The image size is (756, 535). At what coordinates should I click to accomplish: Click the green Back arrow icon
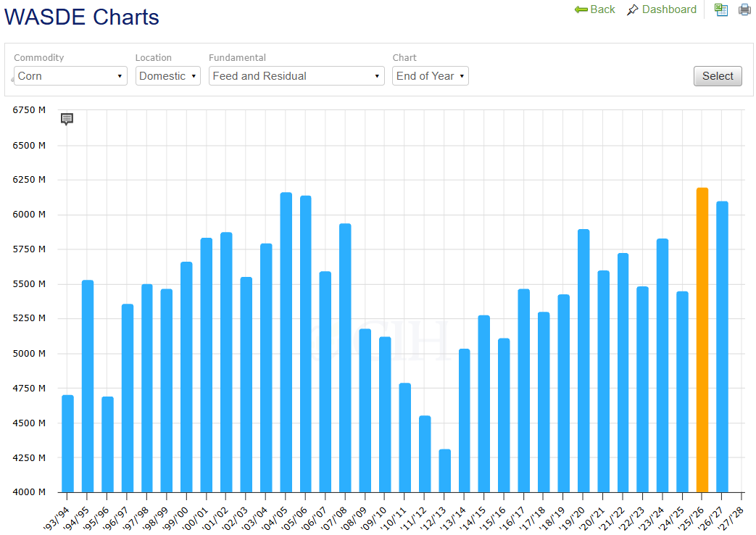[x=581, y=9]
